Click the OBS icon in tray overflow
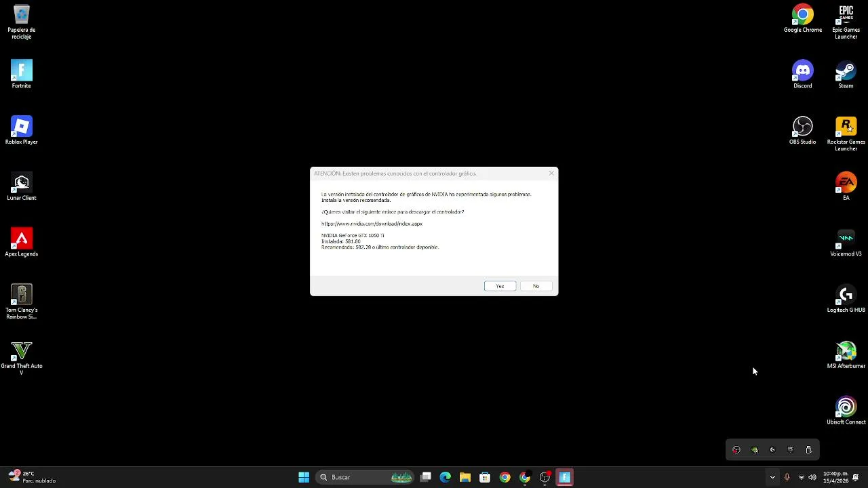 point(736,450)
